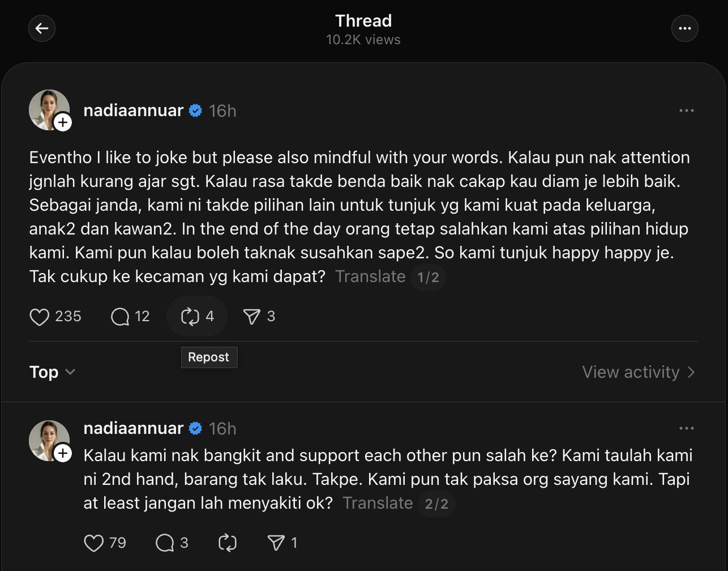Translate the second post
This screenshot has height=571, width=728.
(378, 503)
